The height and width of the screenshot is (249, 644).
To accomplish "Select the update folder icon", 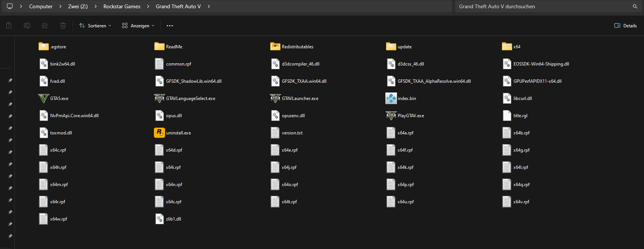I will pyautogui.click(x=391, y=47).
